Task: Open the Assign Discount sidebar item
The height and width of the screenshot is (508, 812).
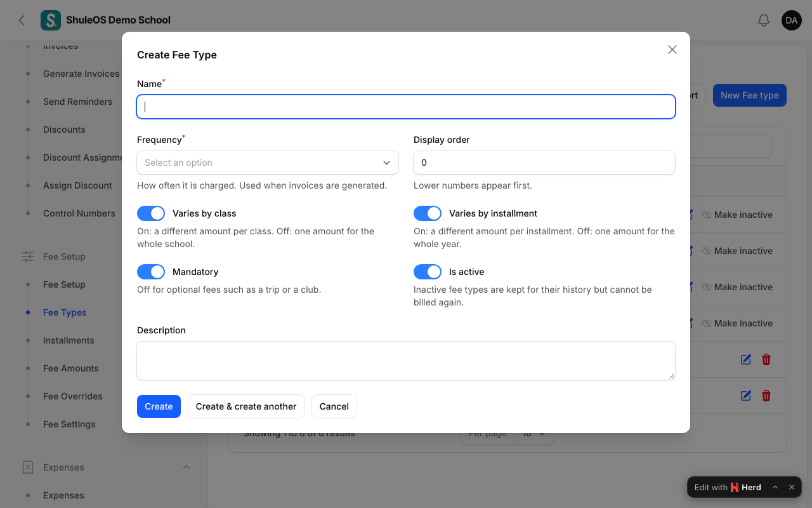Action: (77, 185)
